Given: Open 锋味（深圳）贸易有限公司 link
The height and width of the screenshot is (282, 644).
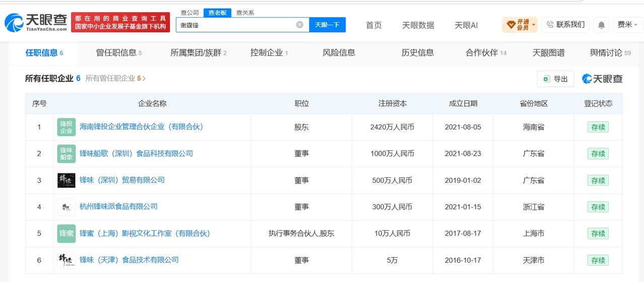Looking at the screenshot, I should [x=122, y=180].
